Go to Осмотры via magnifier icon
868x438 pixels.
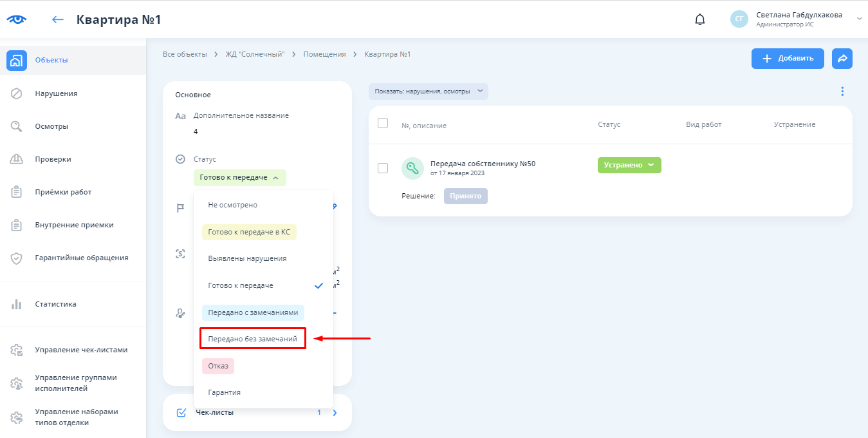point(17,126)
